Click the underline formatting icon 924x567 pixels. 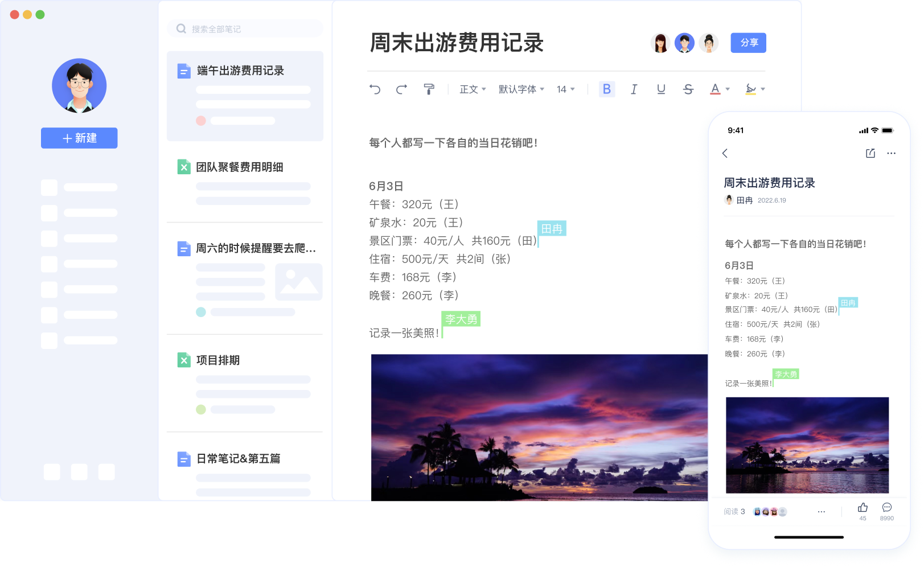(660, 89)
